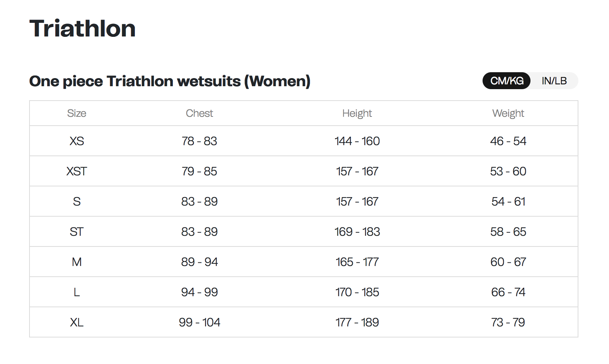Select the XL size row label
The width and height of the screenshot is (609, 364).
[77, 322]
